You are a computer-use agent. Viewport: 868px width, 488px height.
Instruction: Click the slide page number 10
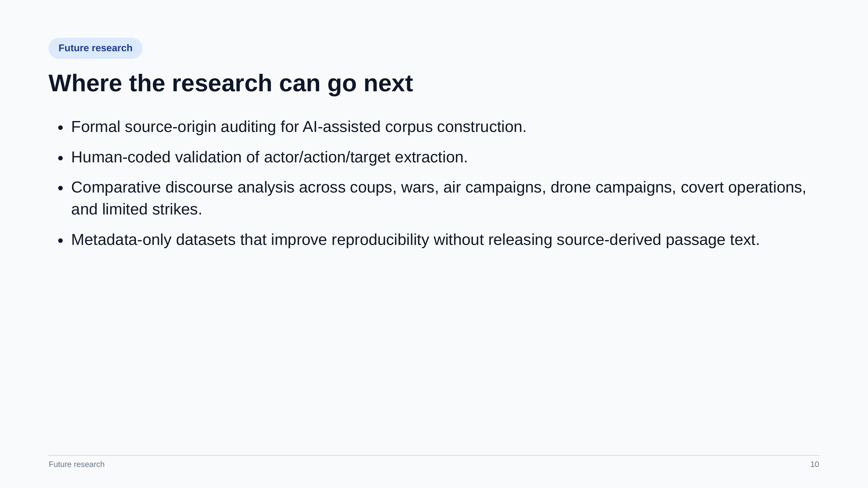click(x=814, y=465)
